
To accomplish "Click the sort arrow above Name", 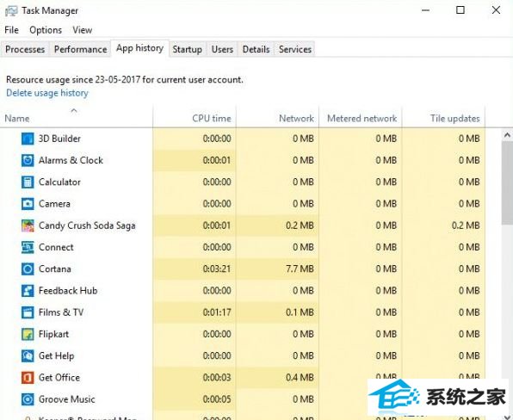I will (x=74, y=110).
